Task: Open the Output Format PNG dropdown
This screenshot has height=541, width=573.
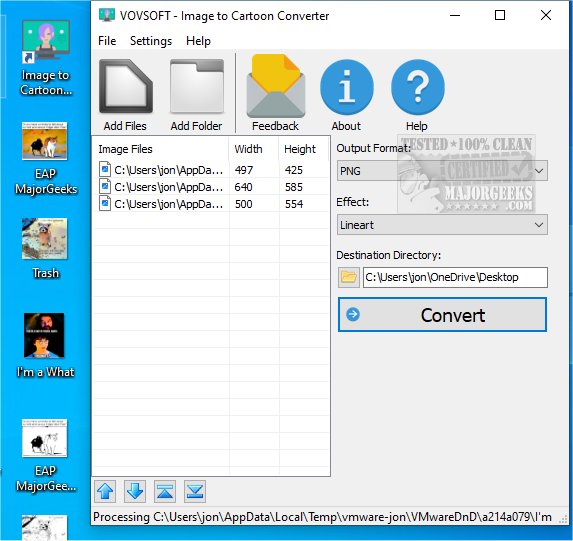Action: (442, 170)
